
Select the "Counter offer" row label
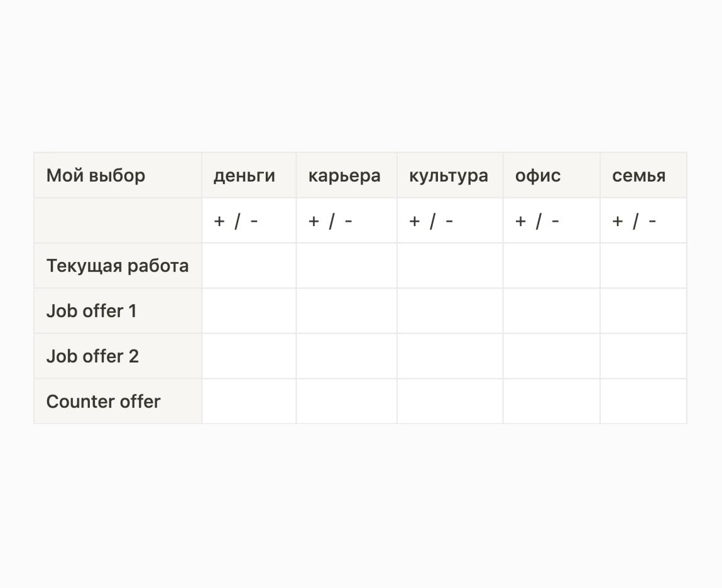tap(118, 401)
